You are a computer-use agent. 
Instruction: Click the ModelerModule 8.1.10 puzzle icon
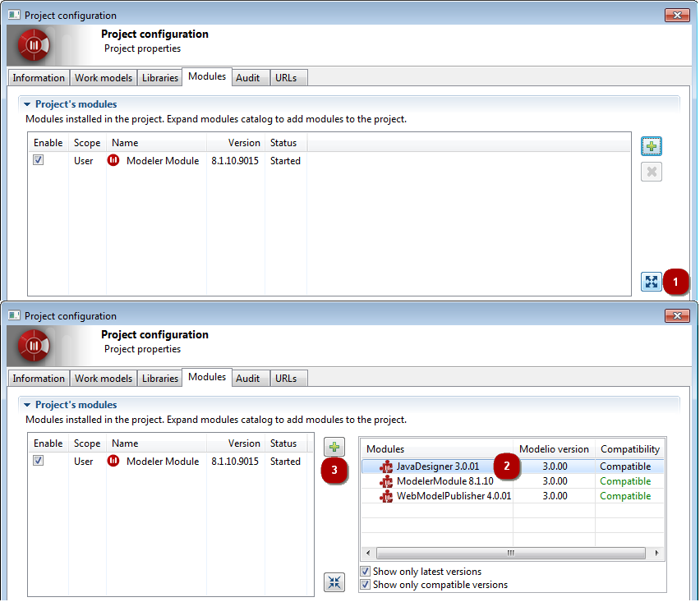387,482
